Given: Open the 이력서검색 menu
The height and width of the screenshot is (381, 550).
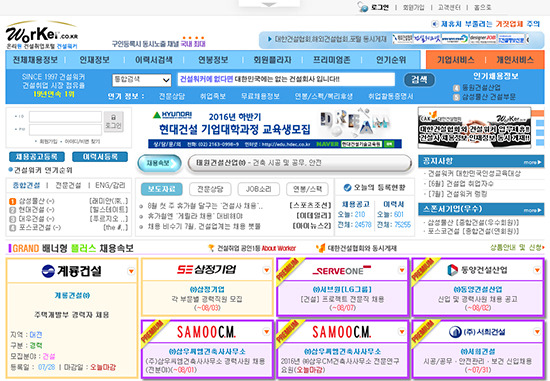Looking at the screenshot, I should (x=154, y=60).
